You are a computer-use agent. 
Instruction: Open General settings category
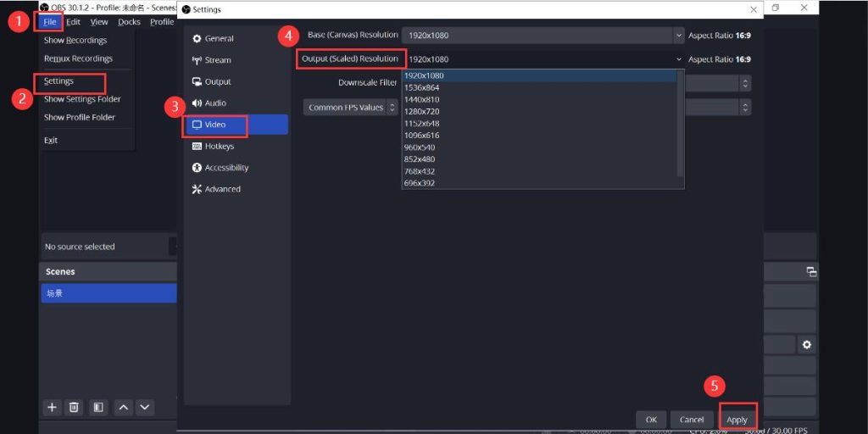click(236, 39)
